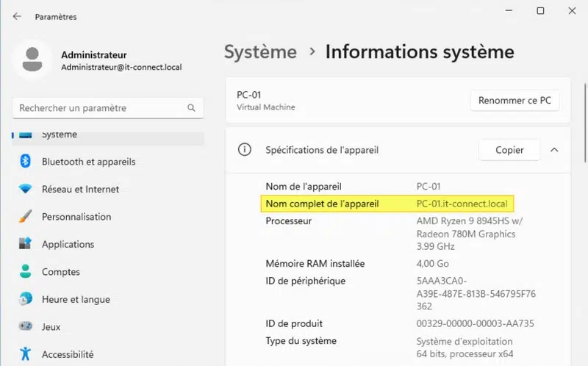Click the Virtual Machine text under PC-01
This screenshot has width=588, height=366.
pos(266,107)
